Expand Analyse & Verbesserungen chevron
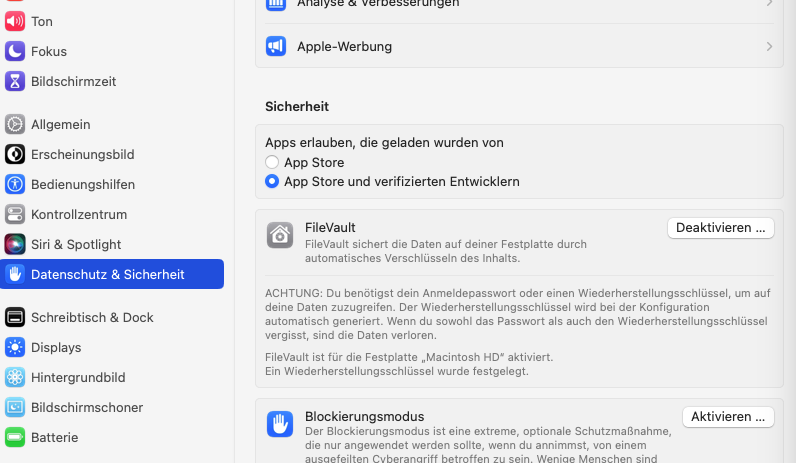 tap(769, 4)
